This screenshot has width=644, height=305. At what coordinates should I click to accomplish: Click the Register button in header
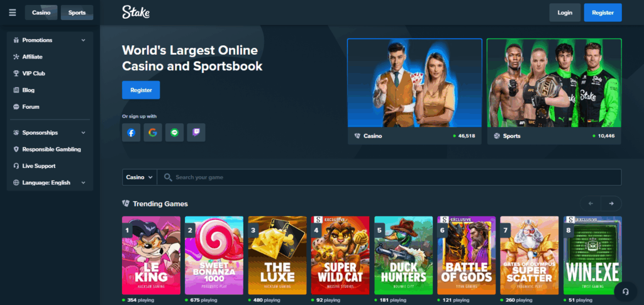coord(602,13)
